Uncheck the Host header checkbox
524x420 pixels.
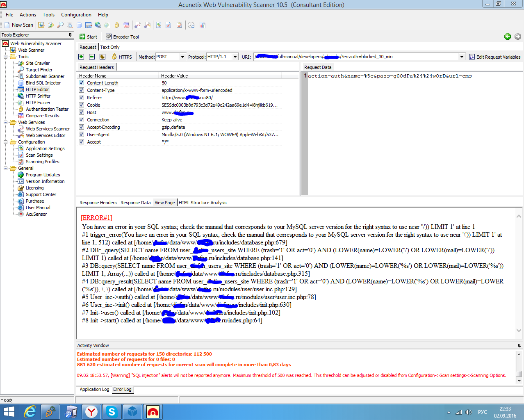pyautogui.click(x=82, y=112)
